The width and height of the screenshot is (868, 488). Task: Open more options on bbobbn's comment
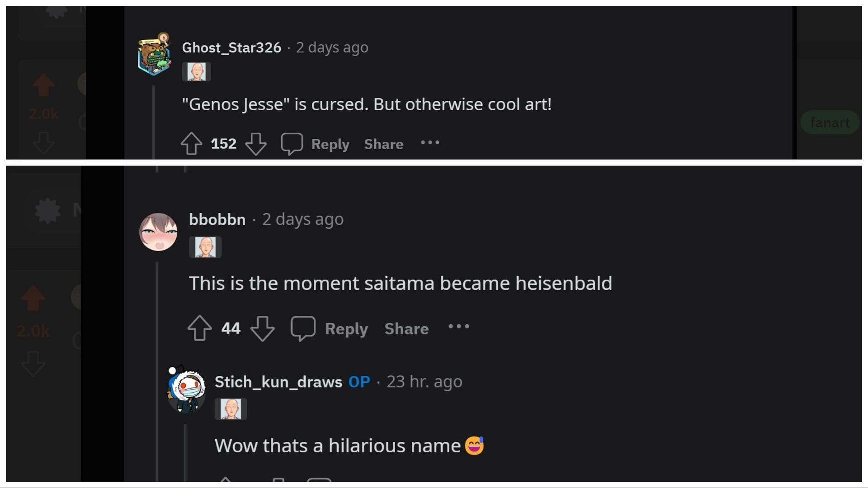pos(458,327)
